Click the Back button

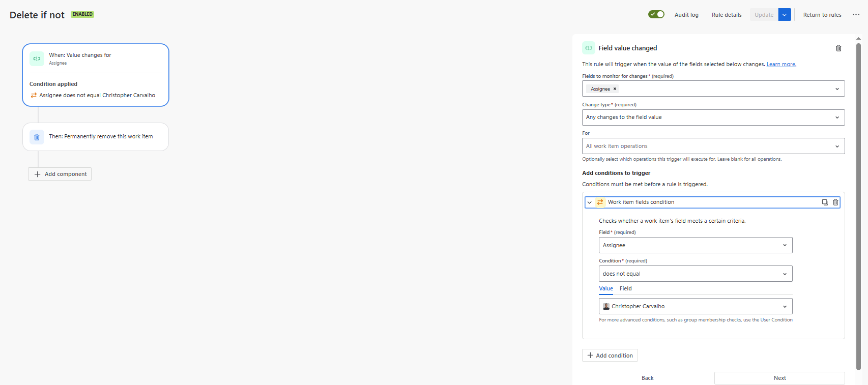tap(648, 378)
